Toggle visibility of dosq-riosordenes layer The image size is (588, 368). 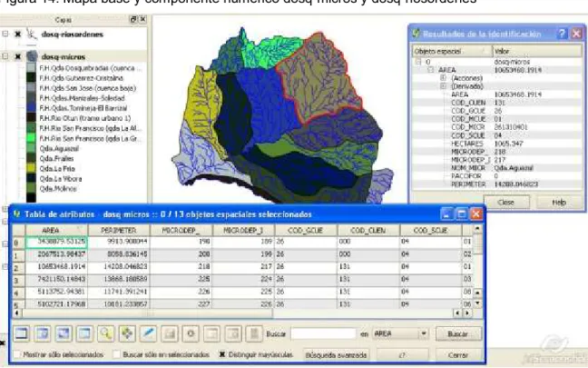17,35
